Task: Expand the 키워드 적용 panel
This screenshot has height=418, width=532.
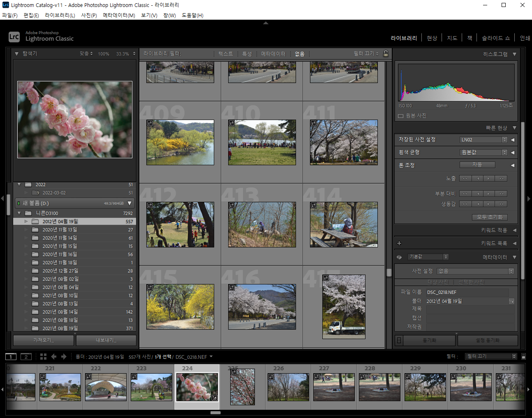Action: pyautogui.click(x=514, y=230)
